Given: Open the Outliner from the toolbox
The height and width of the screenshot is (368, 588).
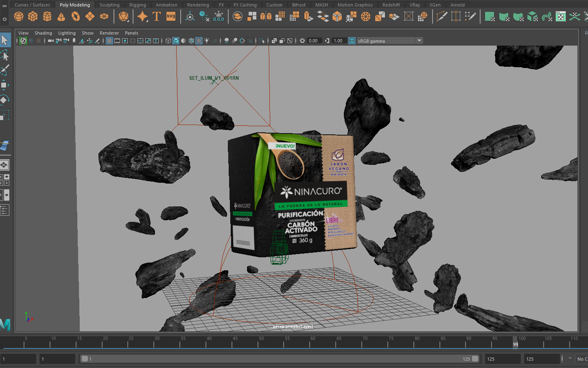Looking at the screenshot, I should point(4,210).
